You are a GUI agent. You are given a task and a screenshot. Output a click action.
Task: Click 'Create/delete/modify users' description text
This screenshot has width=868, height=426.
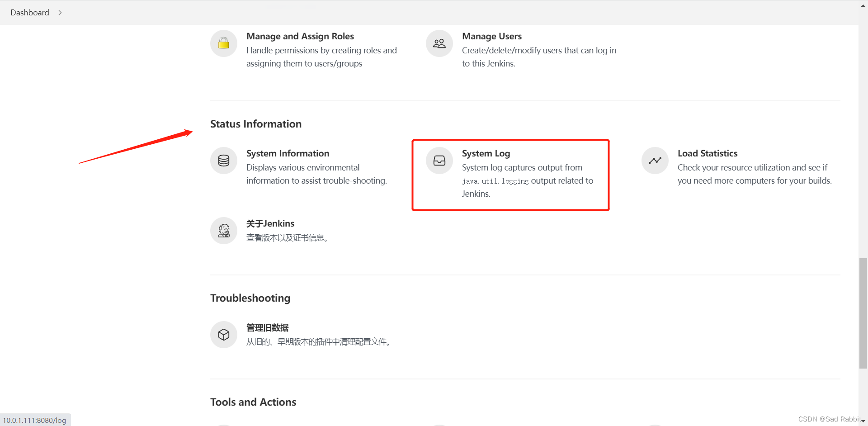539,57
